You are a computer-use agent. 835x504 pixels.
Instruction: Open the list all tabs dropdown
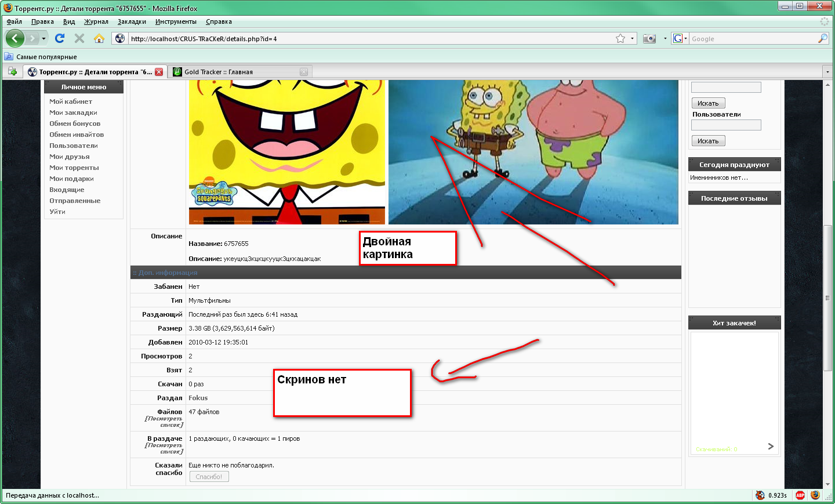click(x=827, y=72)
